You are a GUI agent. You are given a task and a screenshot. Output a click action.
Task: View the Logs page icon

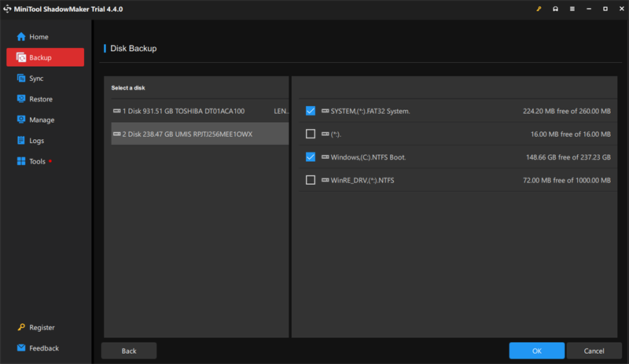coord(21,141)
